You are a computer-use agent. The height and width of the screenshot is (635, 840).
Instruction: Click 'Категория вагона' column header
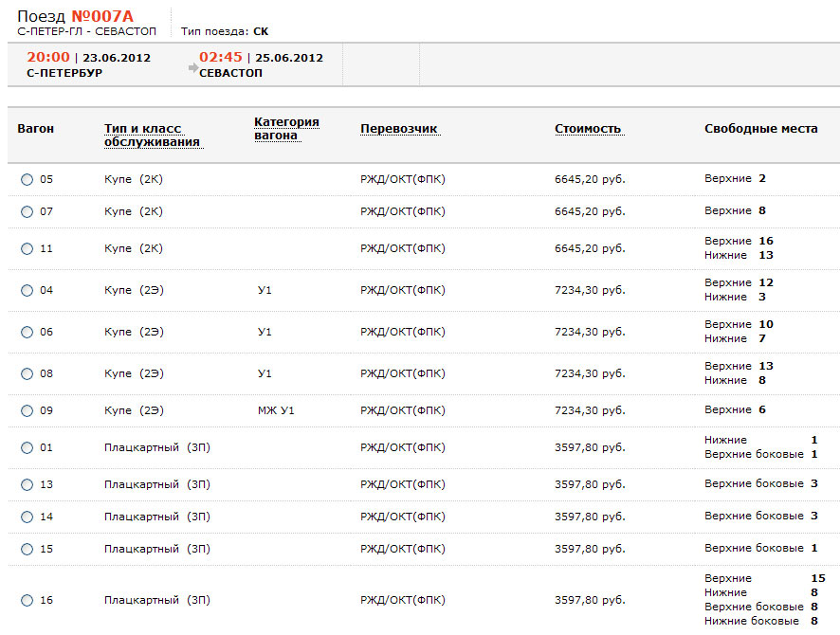[286, 128]
